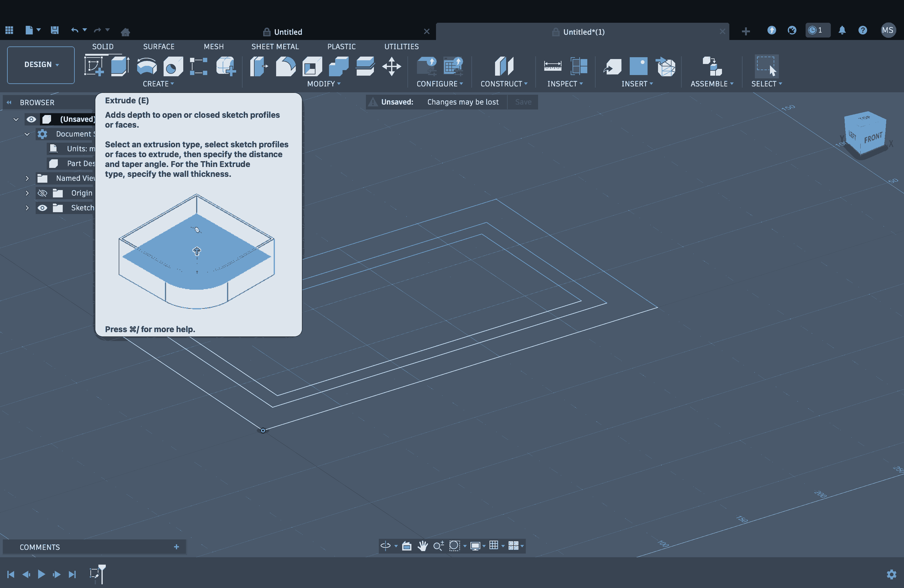Switch to the SURFACE tab

click(159, 46)
